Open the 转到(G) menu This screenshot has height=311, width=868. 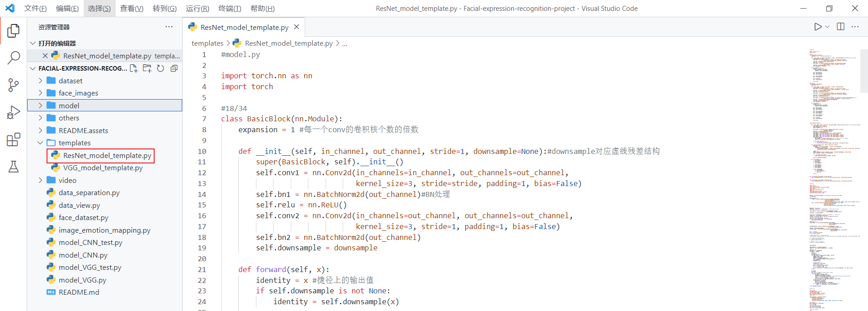[165, 9]
